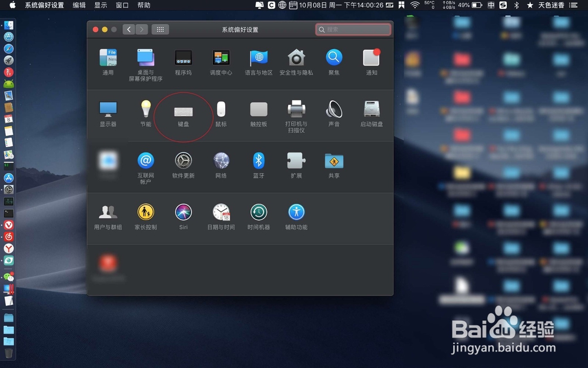Open the 帮助 menu
The image size is (588, 368).
click(x=143, y=5)
